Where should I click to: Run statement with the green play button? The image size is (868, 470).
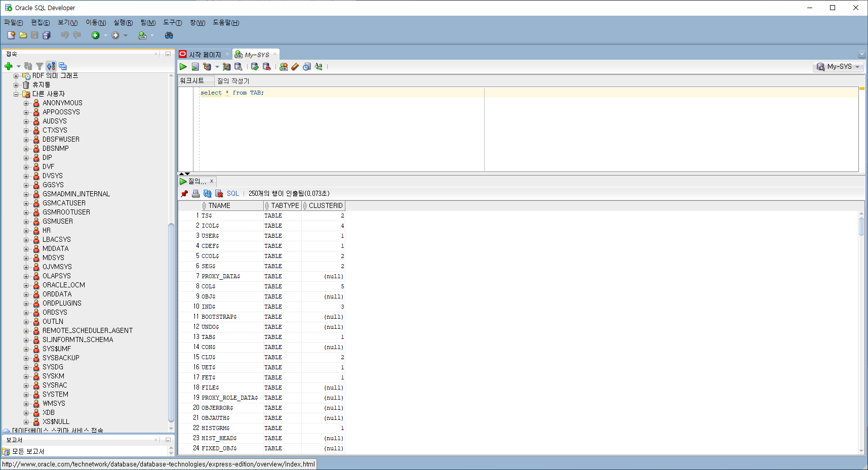[183, 67]
